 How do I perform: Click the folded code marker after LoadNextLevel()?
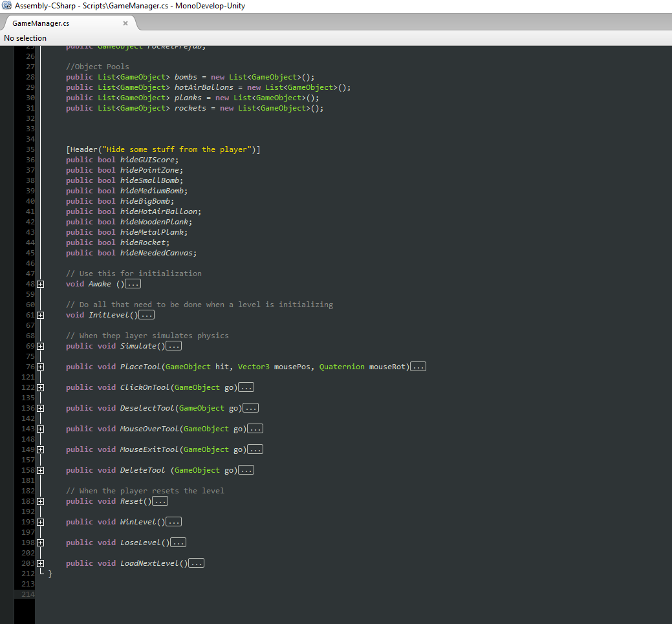pos(196,563)
